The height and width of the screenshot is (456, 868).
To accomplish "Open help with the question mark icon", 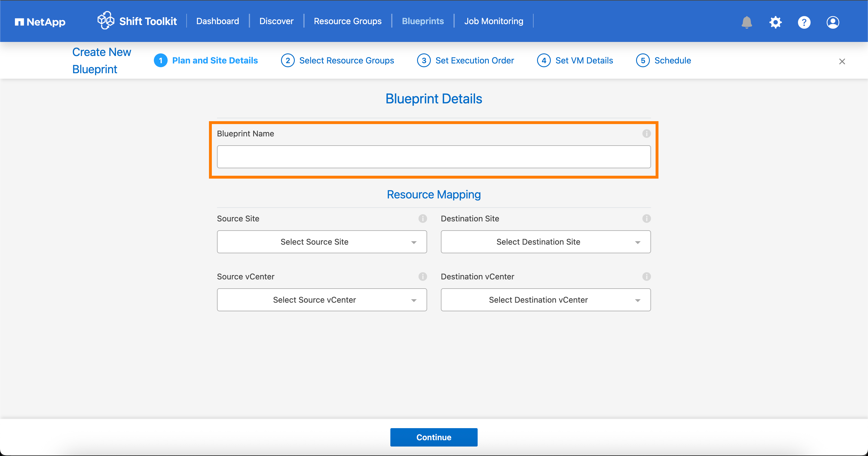I will (x=804, y=22).
